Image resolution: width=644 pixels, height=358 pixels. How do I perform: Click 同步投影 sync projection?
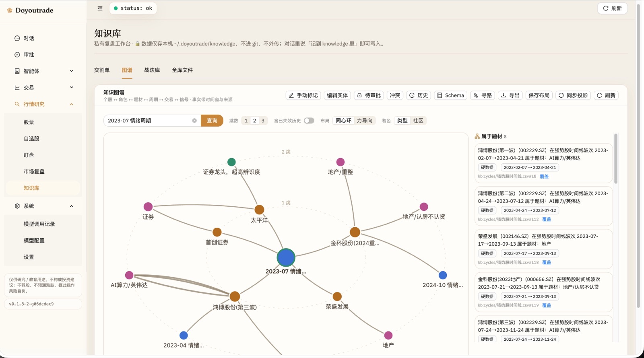(x=573, y=95)
